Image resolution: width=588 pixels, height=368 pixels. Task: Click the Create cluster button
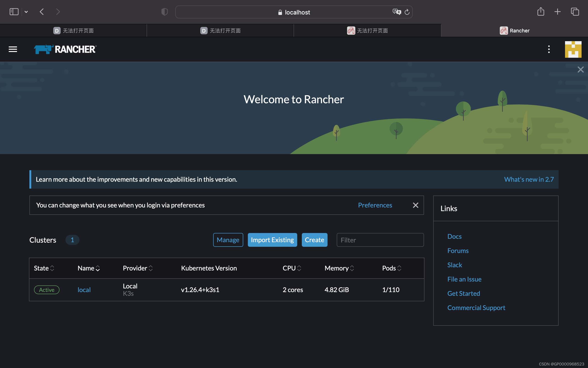(x=314, y=240)
